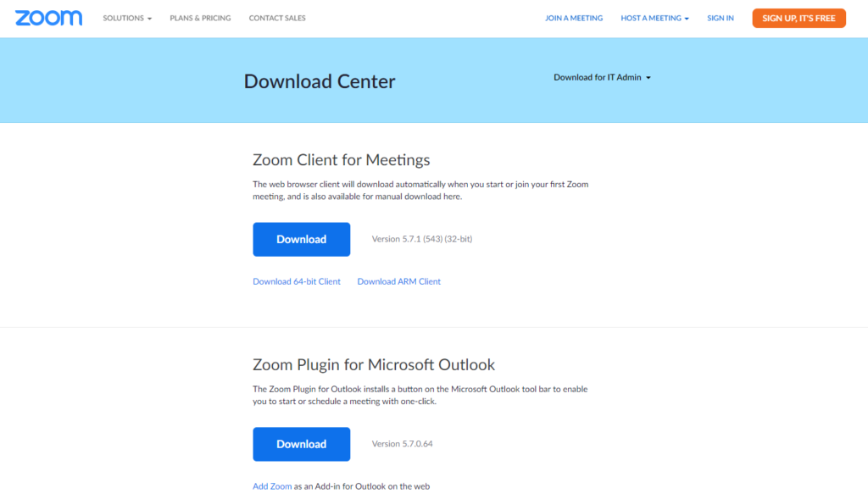Click the Download 64-bit Client link
This screenshot has width=868, height=499.
pos(297,281)
